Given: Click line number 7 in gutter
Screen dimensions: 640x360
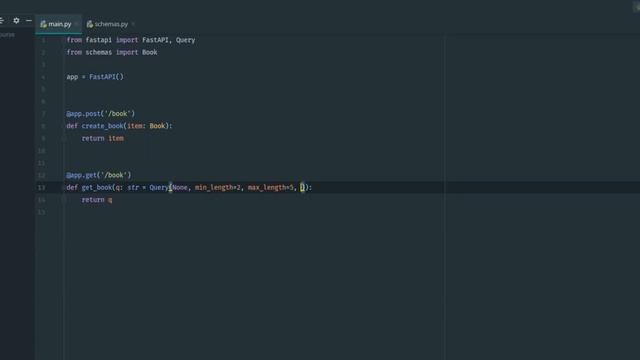Looking at the screenshot, I should click(43, 113).
